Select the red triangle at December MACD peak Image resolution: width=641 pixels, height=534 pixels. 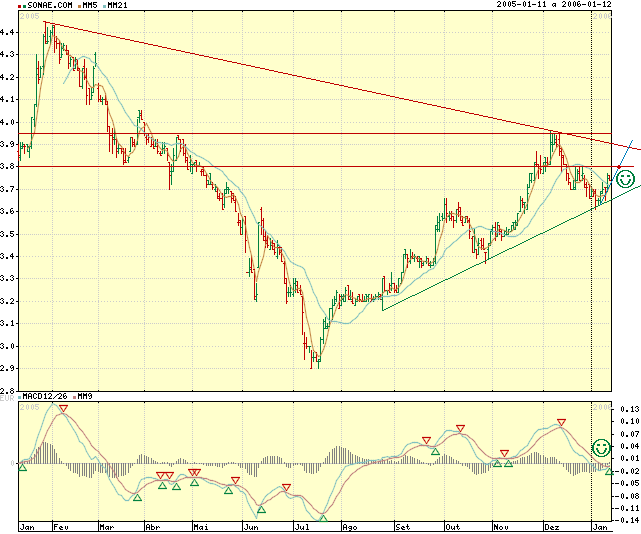[x=561, y=422]
